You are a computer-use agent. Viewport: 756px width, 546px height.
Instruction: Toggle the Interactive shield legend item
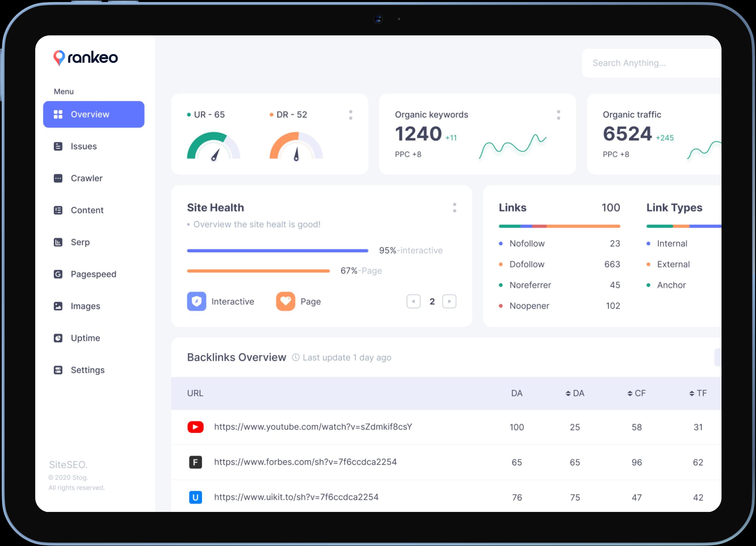[x=197, y=301]
